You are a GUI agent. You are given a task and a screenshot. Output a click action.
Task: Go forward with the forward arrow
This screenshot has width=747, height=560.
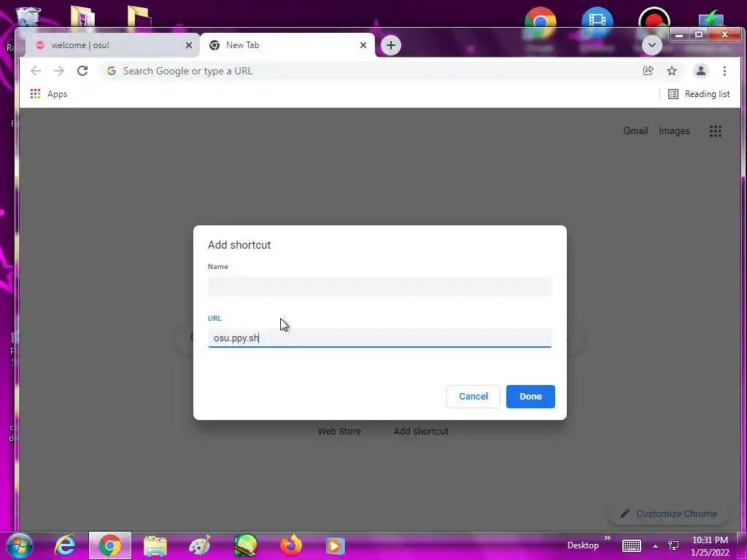tap(58, 71)
